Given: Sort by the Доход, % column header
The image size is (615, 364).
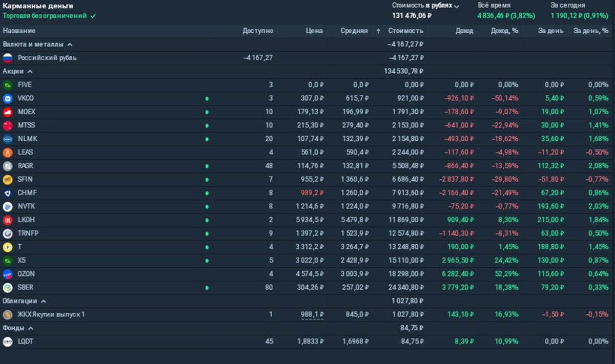Looking at the screenshot, I should (x=504, y=31).
